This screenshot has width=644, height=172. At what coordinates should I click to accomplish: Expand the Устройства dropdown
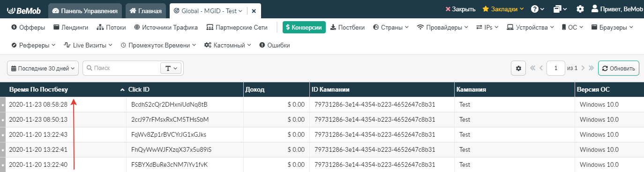point(530,27)
